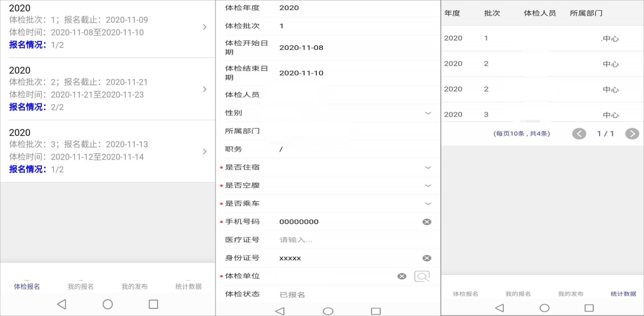Open the 是否住宿 dropdown
Viewport: 644px width, 316px height.
(x=428, y=167)
